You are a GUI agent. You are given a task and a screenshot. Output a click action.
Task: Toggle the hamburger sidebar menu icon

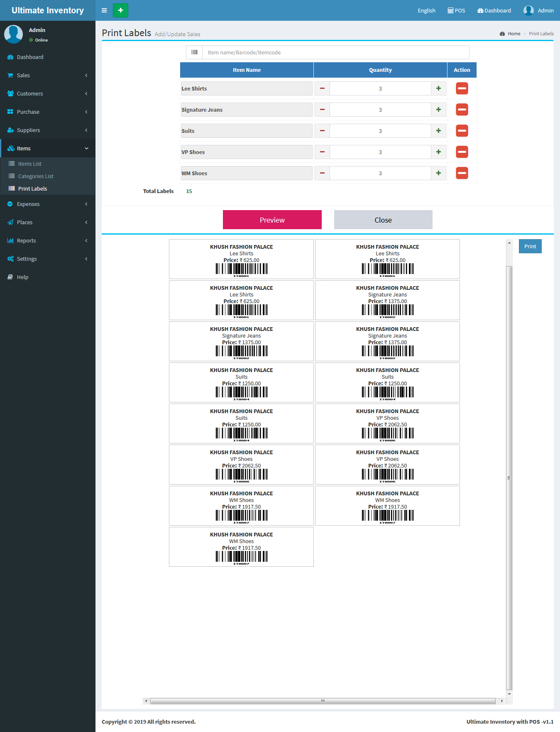tap(104, 10)
